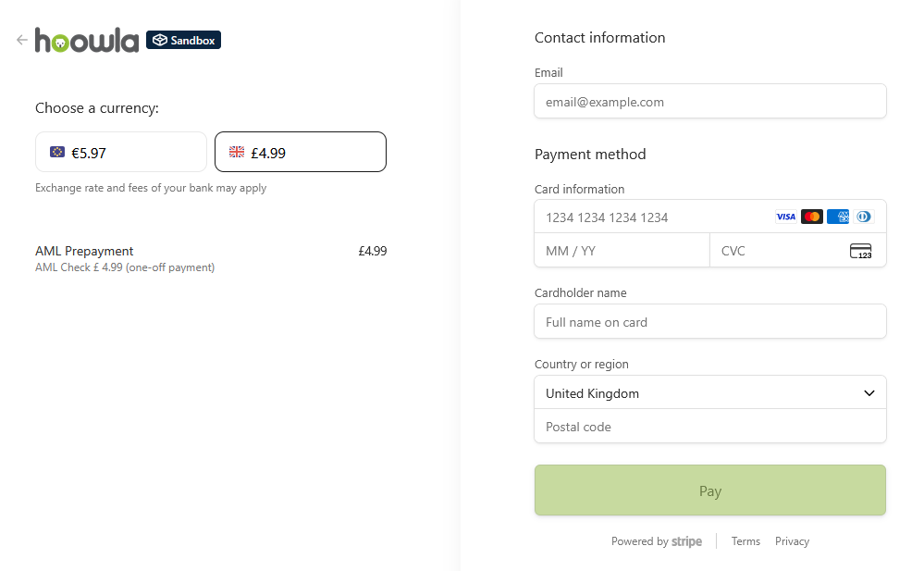Select the £4.99 pound currency option

[301, 152]
